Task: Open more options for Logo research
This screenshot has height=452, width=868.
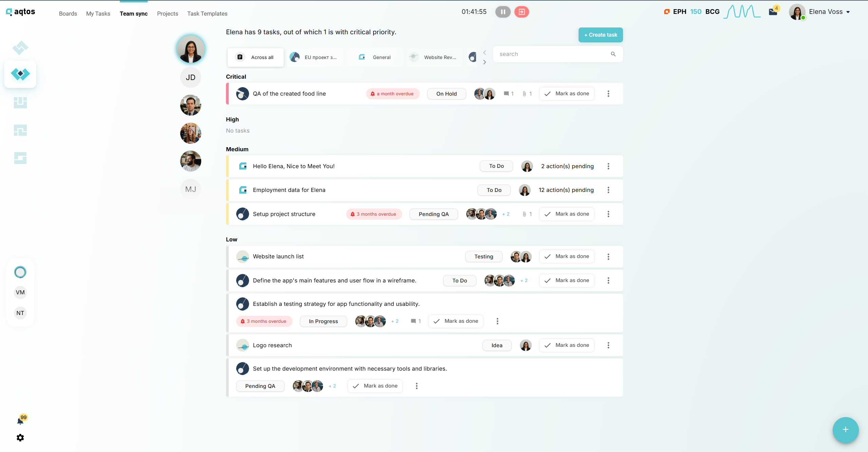Action: 608,346
